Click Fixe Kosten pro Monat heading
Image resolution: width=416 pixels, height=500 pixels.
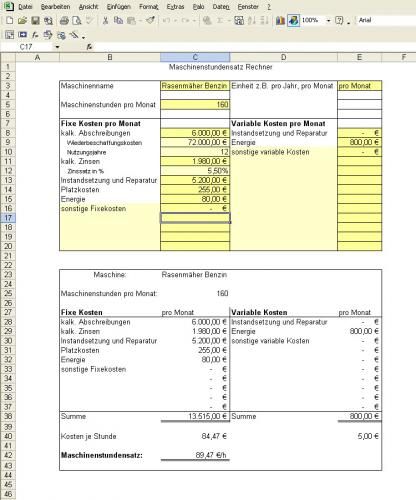coord(100,123)
